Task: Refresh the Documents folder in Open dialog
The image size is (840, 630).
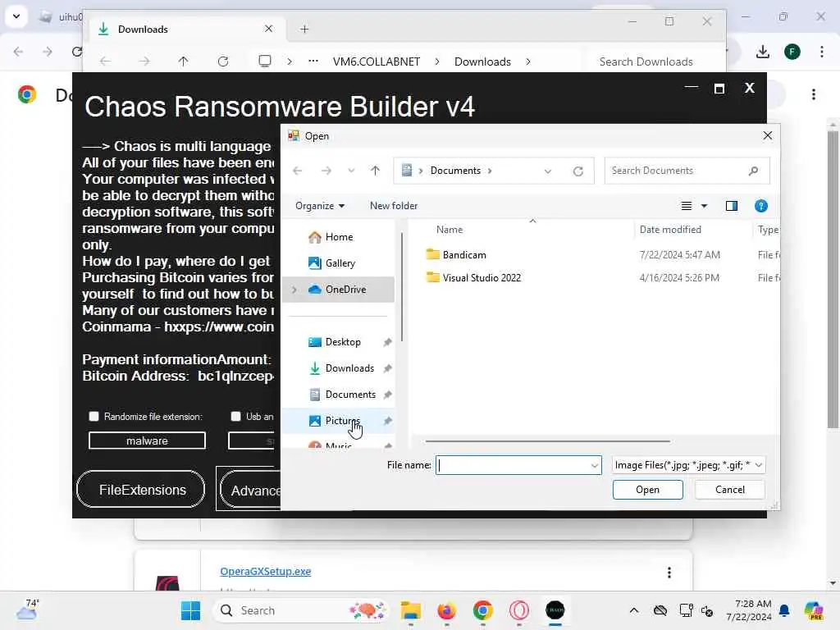Action: coord(578,171)
